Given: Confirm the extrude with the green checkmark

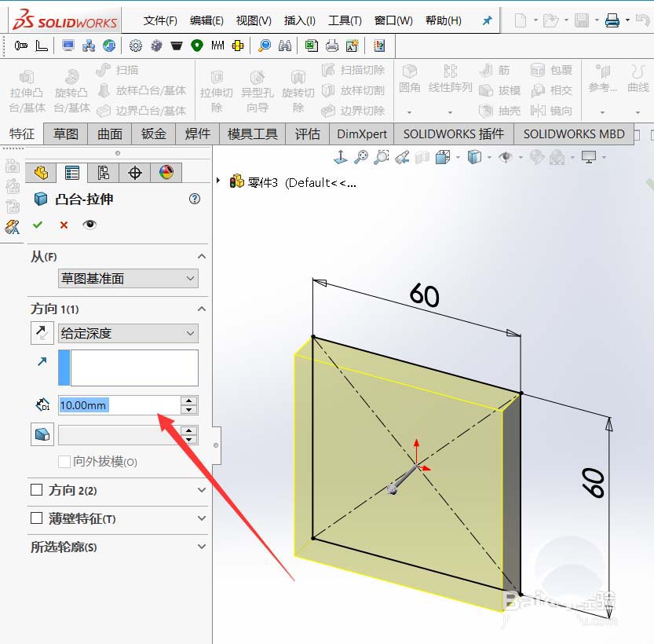Looking at the screenshot, I should tap(38, 225).
